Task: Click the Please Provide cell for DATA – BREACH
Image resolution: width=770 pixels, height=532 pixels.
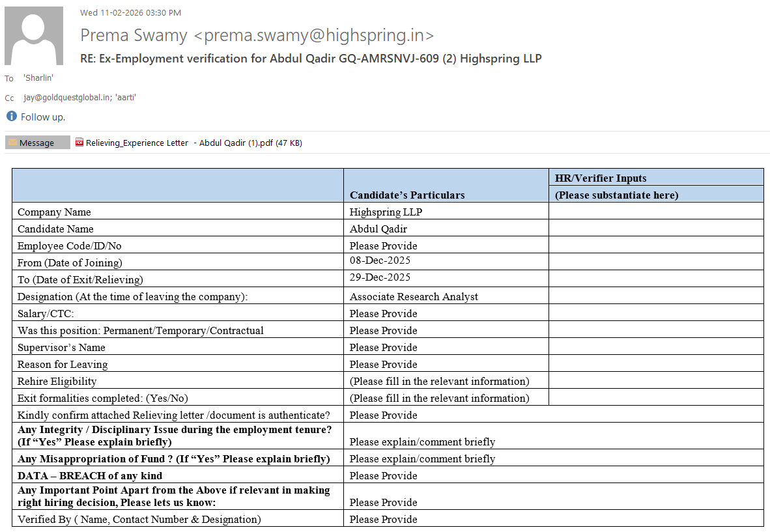Action: (x=383, y=475)
